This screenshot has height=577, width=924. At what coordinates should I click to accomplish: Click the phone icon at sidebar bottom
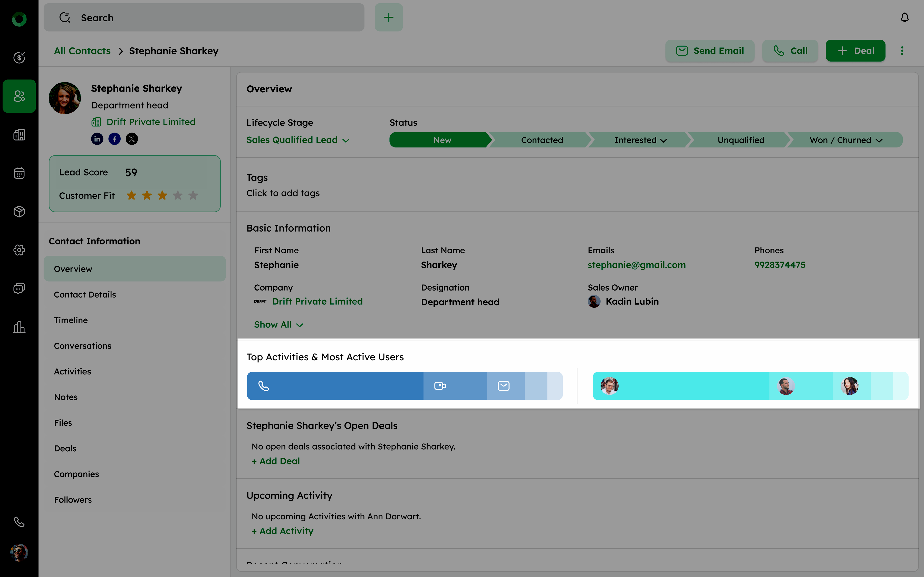[x=19, y=522]
